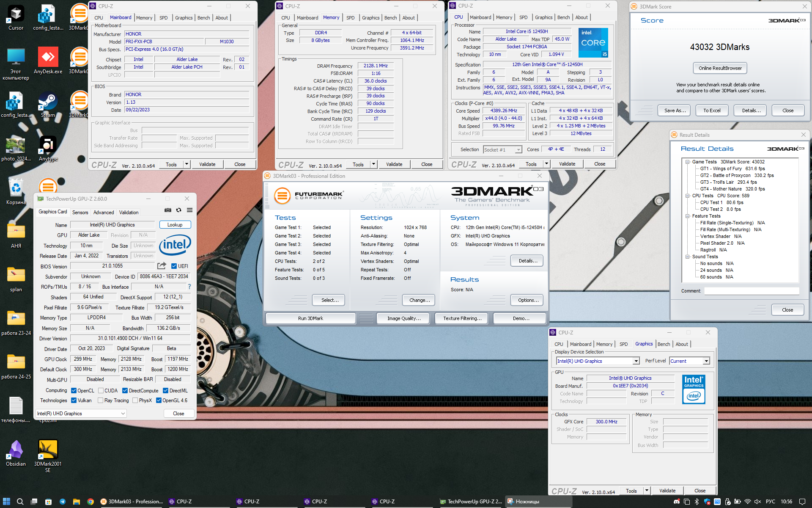Toggle the OpenGL 4.6 checkbox
The width and height of the screenshot is (812, 508).
159,400
